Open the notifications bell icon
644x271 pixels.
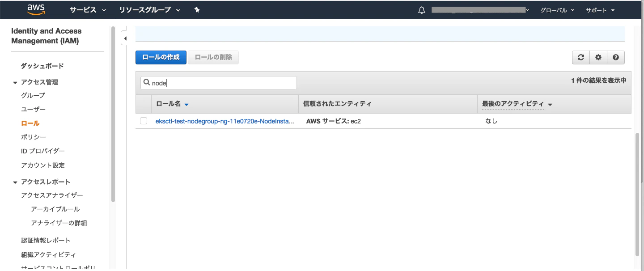click(421, 9)
